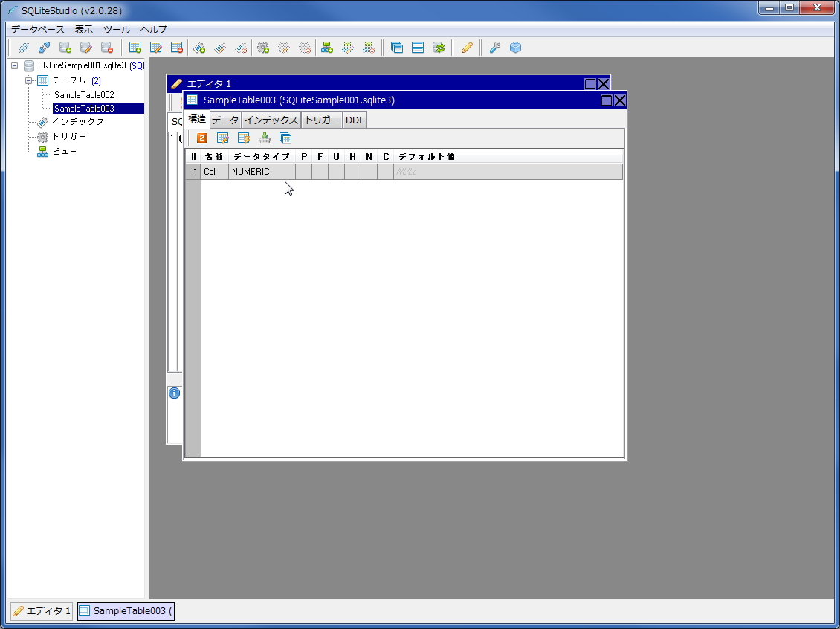This screenshot has height=629, width=840.
Task: Collapse the SQLiteSample001.sqlite3 database node
Action: pyautogui.click(x=14, y=66)
